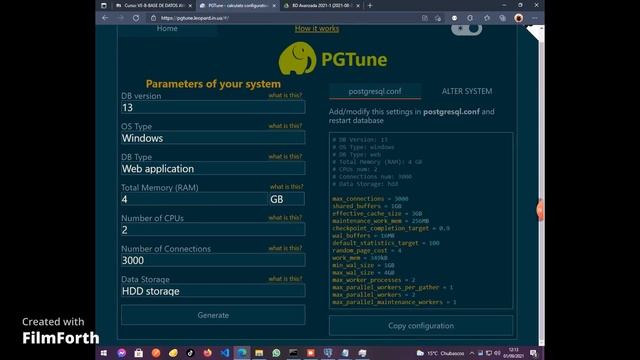
Task: Click 'what is this?' for Data Storage
Action: [285, 279]
